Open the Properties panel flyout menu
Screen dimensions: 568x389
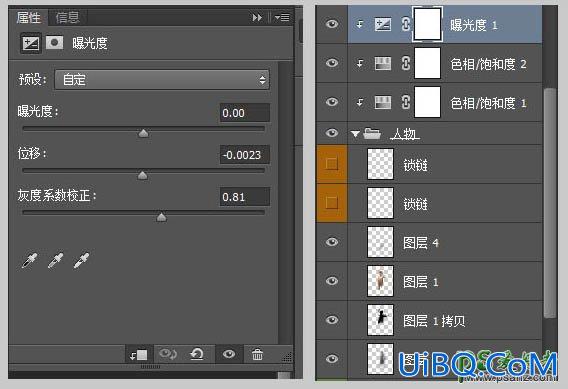tap(282, 17)
